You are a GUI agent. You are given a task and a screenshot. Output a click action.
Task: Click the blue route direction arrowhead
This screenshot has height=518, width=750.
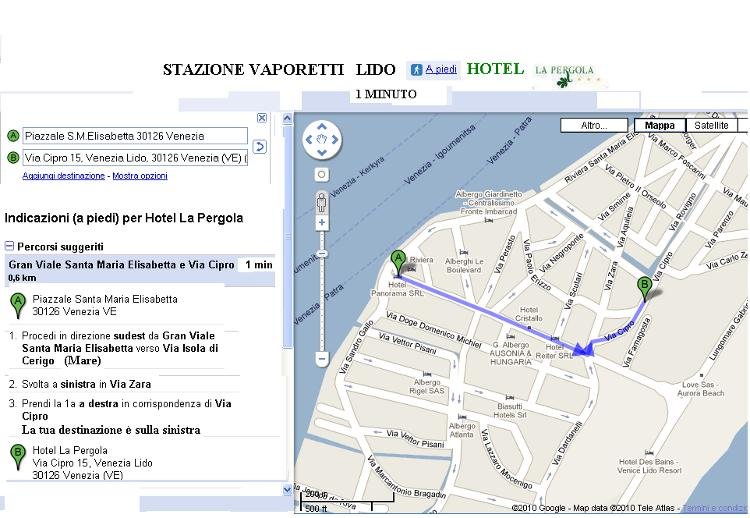point(583,349)
